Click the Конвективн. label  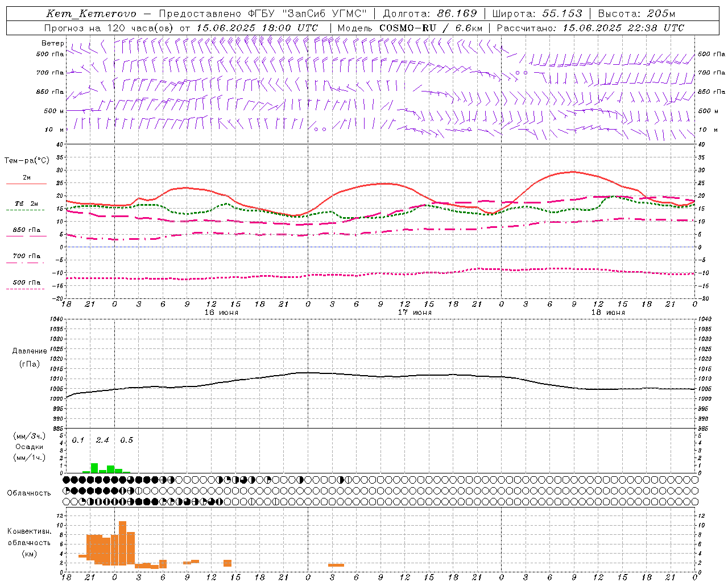[x=29, y=531]
